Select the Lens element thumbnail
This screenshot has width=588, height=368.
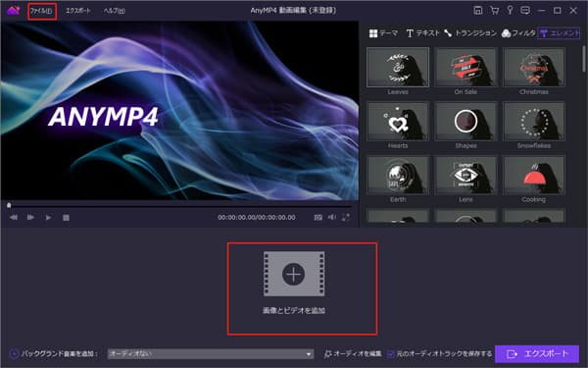pos(465,176)
